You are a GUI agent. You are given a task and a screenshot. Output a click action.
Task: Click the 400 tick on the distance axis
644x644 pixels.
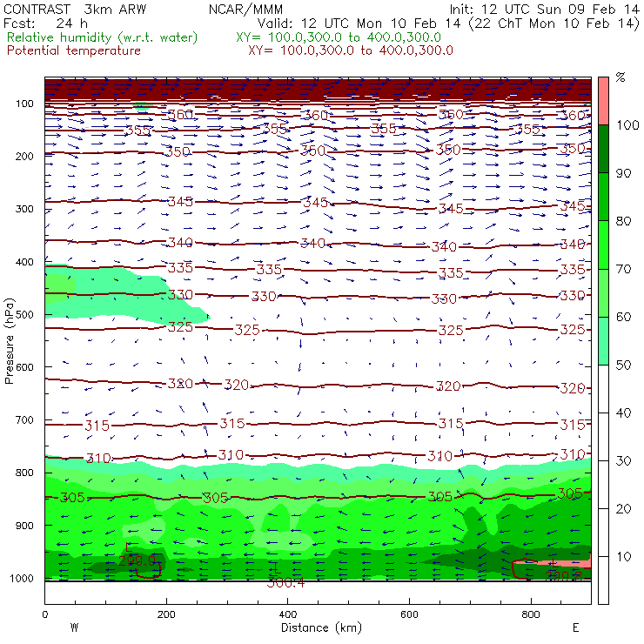[x=287, y=614]
